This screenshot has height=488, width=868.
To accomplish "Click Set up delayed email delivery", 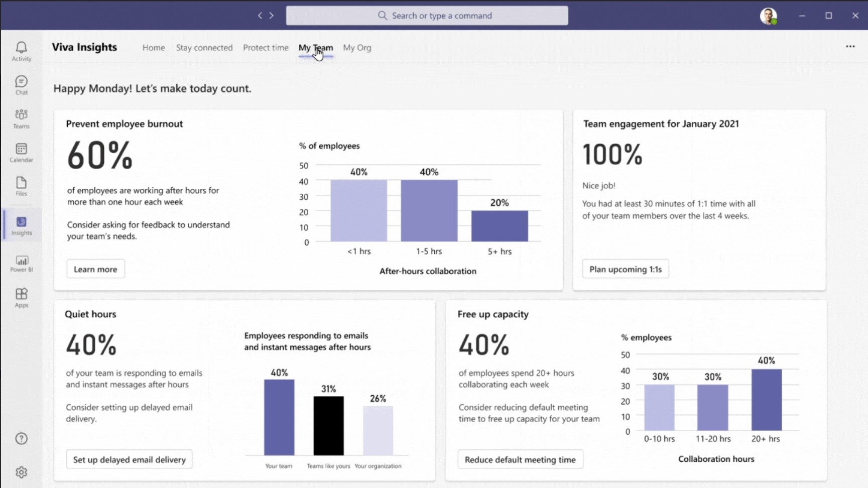I will 129,459.
